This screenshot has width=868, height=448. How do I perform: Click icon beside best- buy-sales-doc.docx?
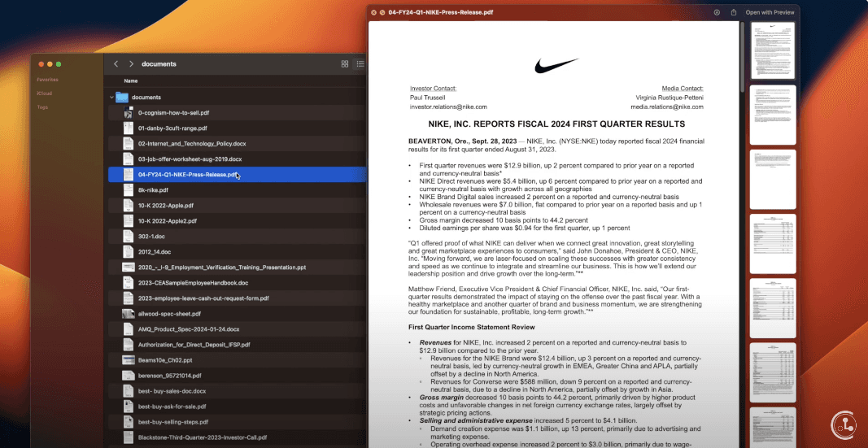point(128,392)
